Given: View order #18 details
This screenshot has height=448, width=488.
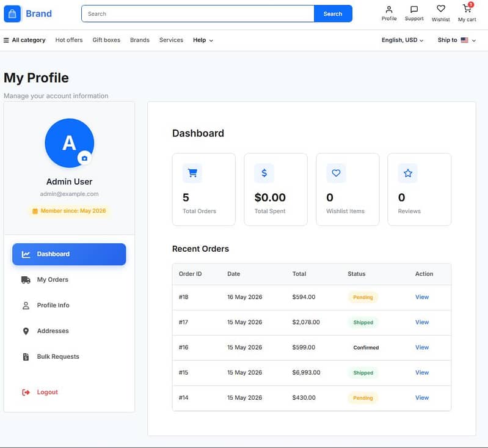Looking at the screenshot, I should tap(422, 297).
